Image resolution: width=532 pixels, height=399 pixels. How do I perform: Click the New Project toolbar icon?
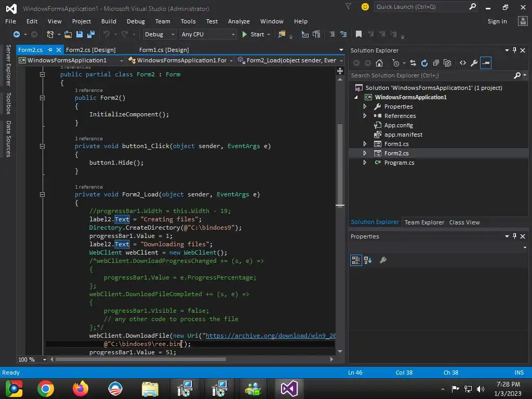[50, 34]
